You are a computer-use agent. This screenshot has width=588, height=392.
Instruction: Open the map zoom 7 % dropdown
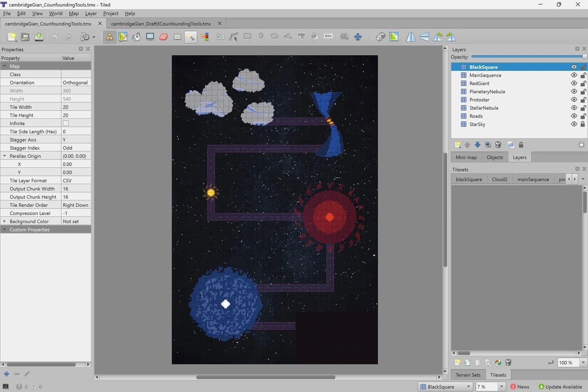point(501,387)
